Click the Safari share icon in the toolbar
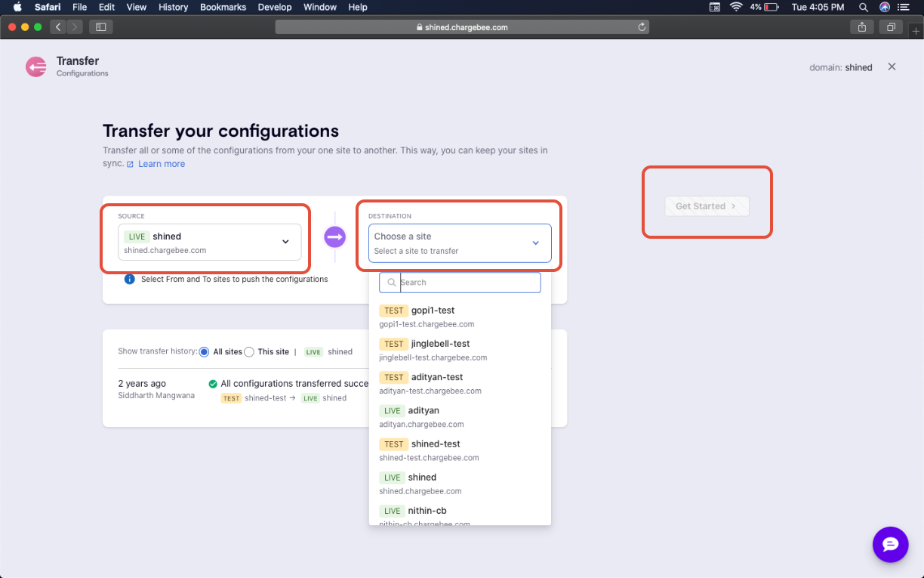 (x=861, y=26)
